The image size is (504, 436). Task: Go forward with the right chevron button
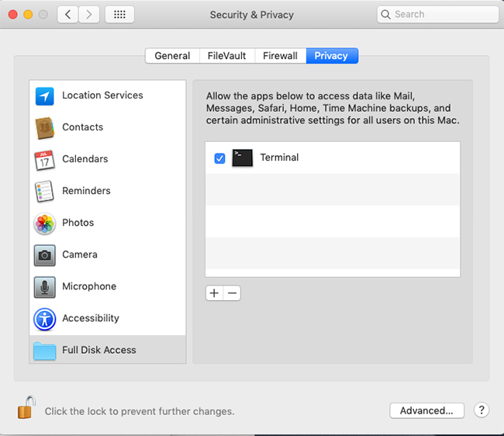click(88, 15)
